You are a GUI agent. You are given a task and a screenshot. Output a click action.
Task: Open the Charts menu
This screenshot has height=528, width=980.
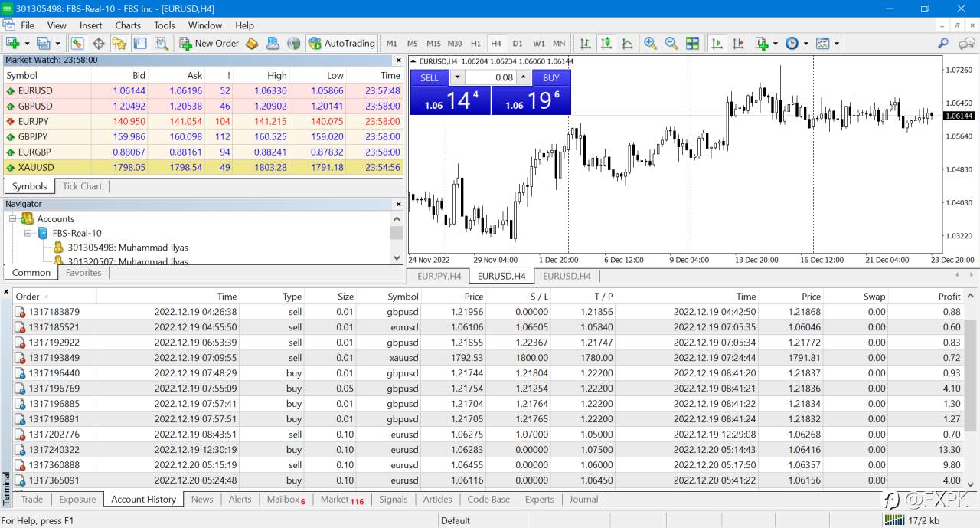[x=128, y=25]
